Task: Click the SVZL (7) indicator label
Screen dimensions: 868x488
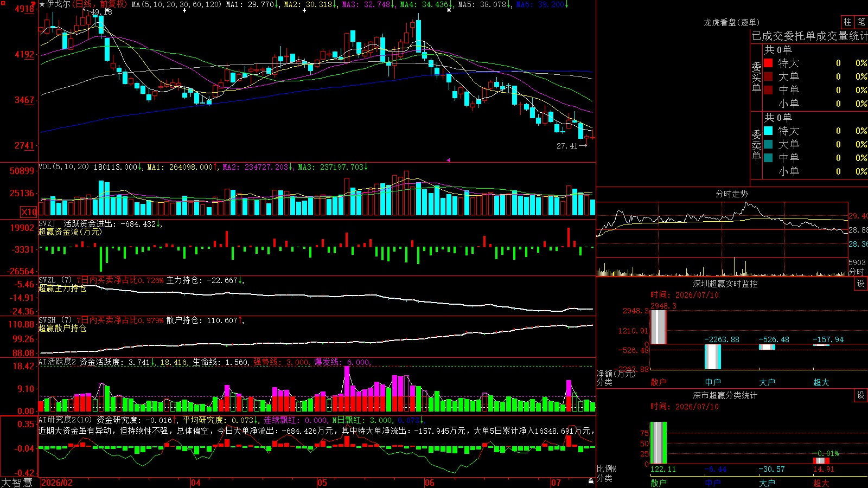Action: 55,280
